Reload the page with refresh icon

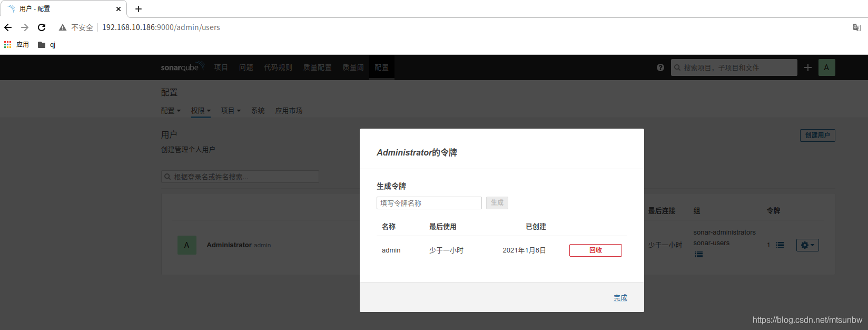(42, 27)
